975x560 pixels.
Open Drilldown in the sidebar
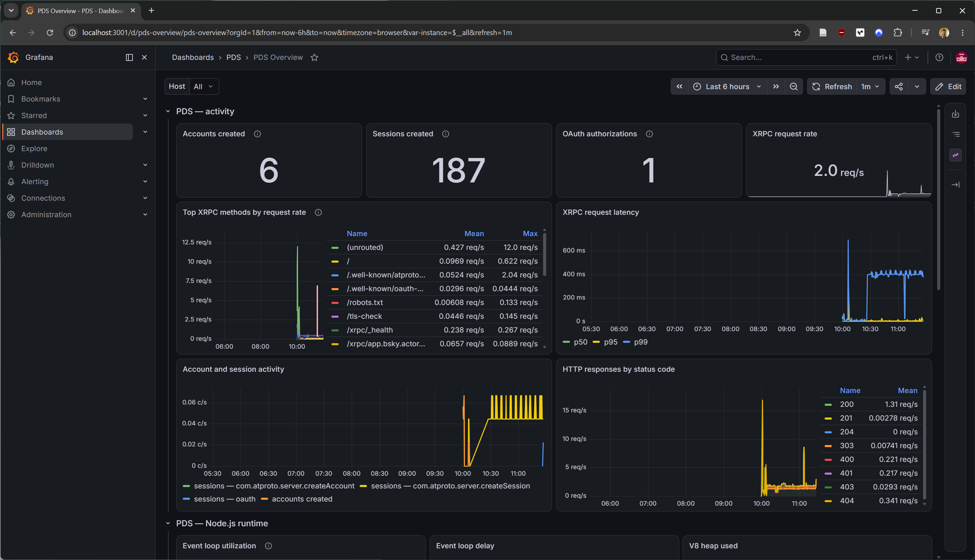tap(37, 165)
